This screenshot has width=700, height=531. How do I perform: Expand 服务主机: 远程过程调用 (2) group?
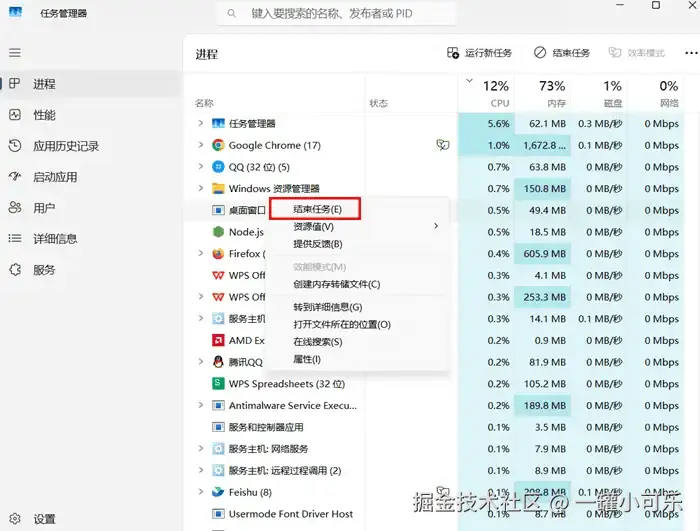coord(200,470)
